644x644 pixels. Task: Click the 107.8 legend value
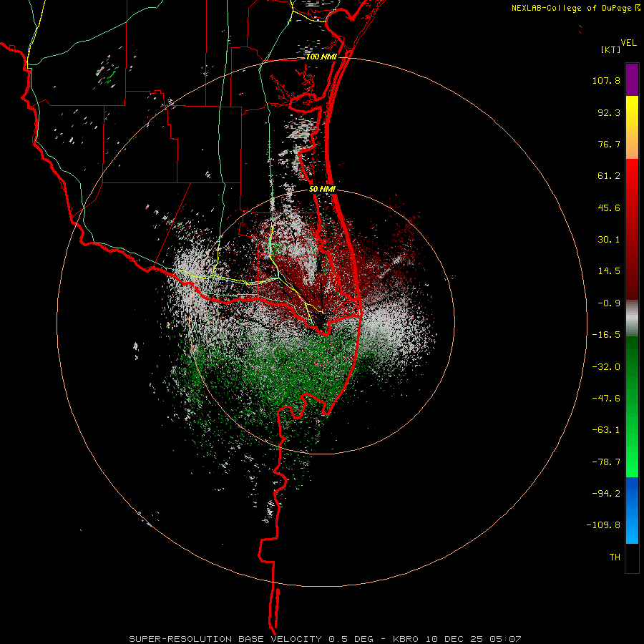606,80
